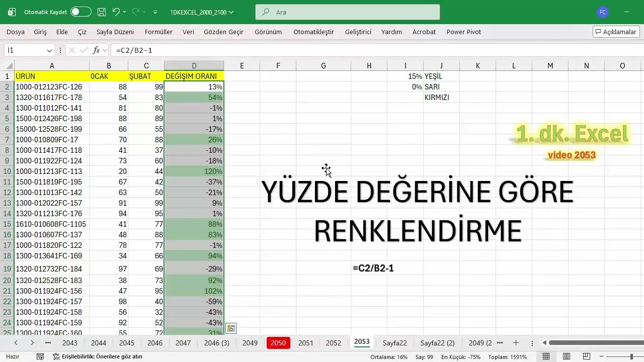Open the Otomatikleştir ribbon tab

[x=313, y=32]
